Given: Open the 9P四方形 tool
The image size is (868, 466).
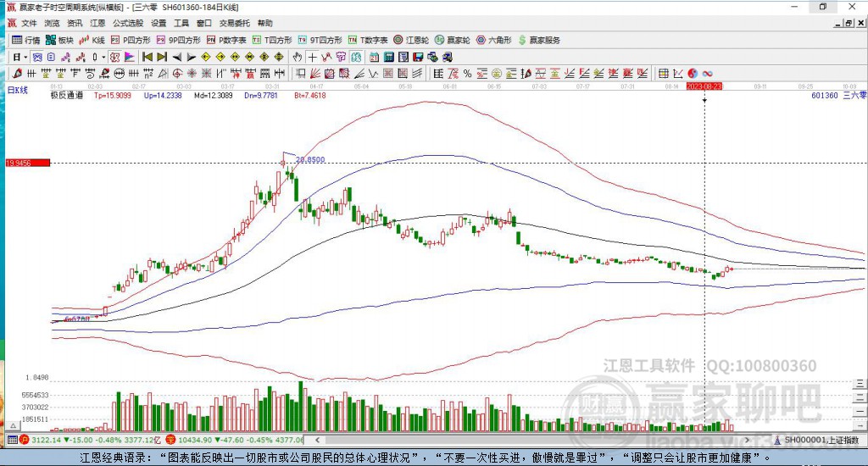Looking at the screenshot, I should point(178,40).
